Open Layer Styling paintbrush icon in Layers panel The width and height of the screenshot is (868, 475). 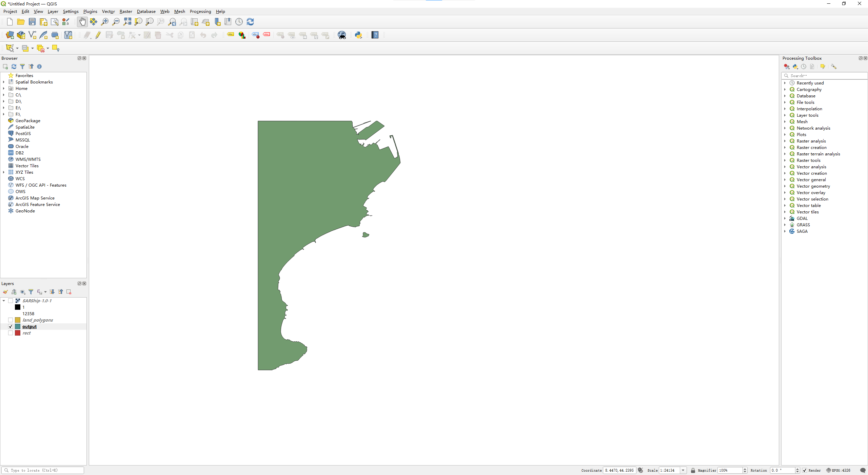5,292
